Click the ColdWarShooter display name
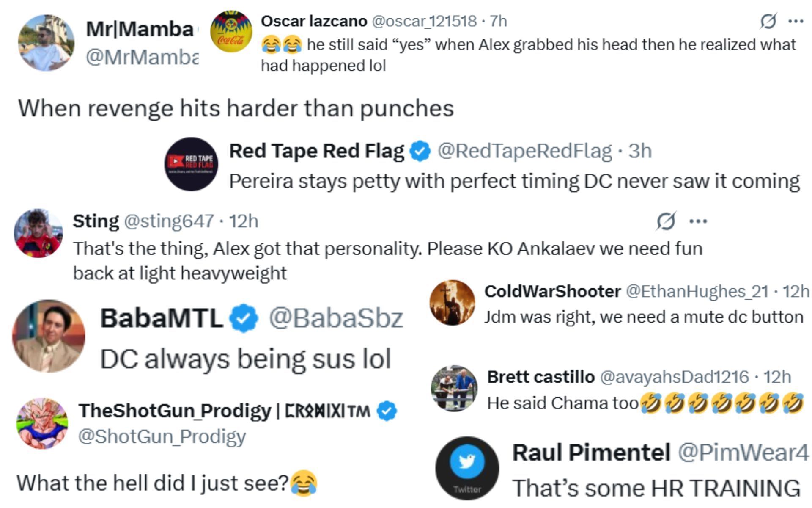Viewport: 812px width, 508px height. click(552, 291)
